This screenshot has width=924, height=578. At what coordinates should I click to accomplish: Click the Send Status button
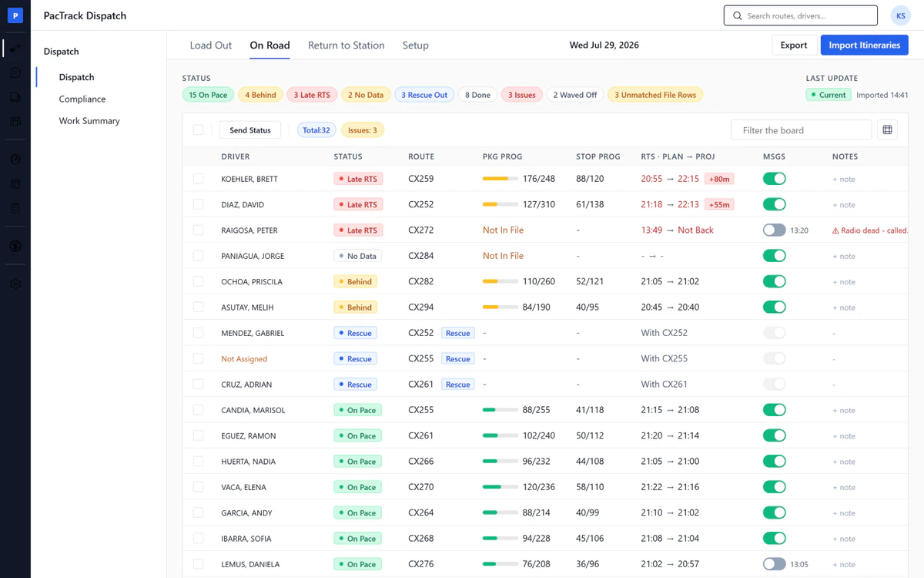(x=250, y=130)
